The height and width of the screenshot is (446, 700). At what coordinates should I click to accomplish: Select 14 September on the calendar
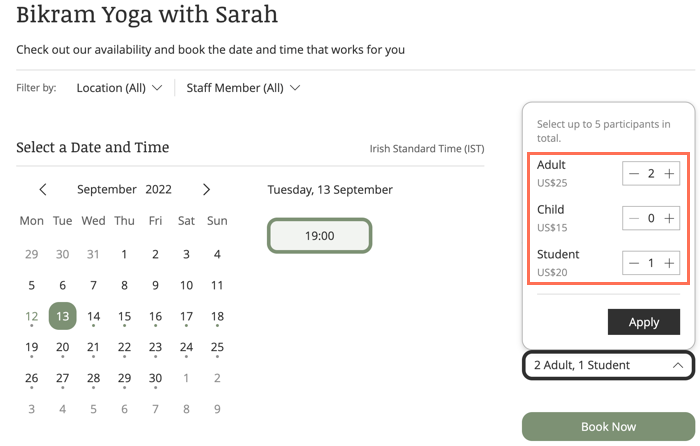(x=93, y=317)
